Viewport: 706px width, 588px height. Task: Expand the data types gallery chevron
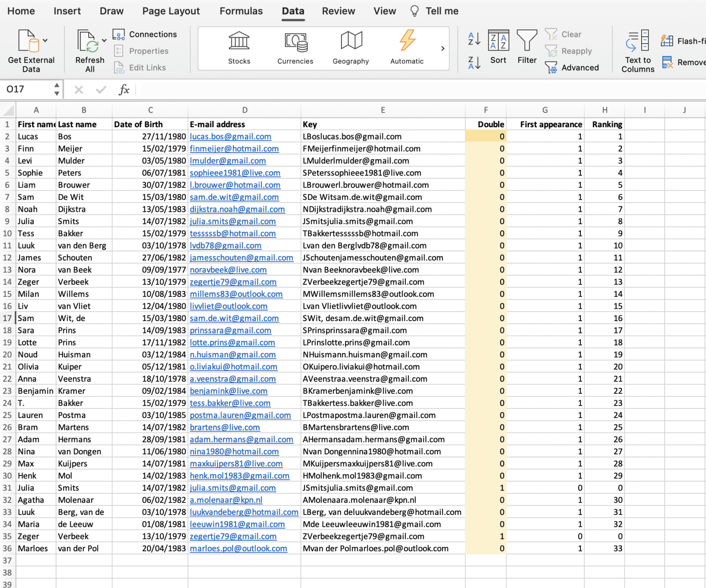point(443,49)
